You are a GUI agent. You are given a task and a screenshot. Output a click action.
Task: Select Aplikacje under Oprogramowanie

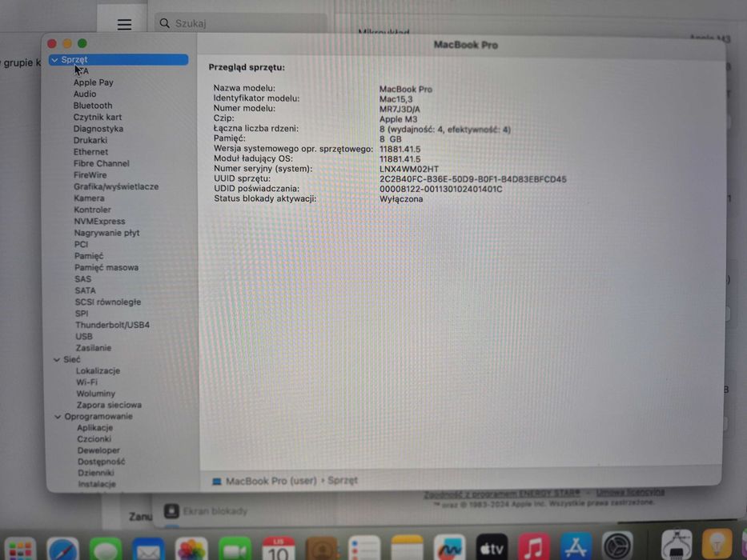point(95,428)
